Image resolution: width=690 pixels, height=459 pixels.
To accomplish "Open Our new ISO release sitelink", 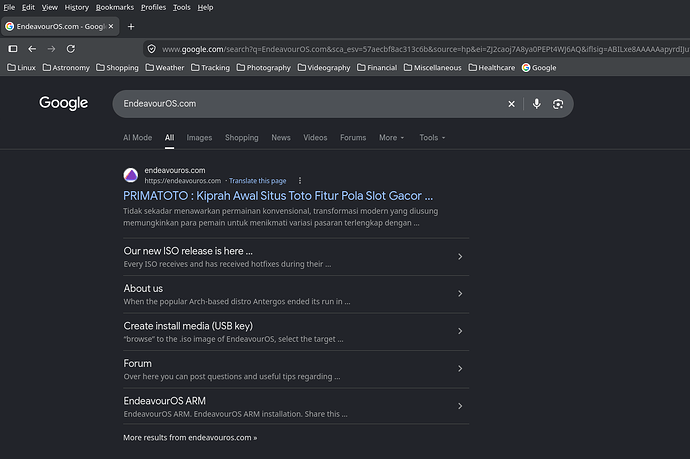I will (188, 251).
